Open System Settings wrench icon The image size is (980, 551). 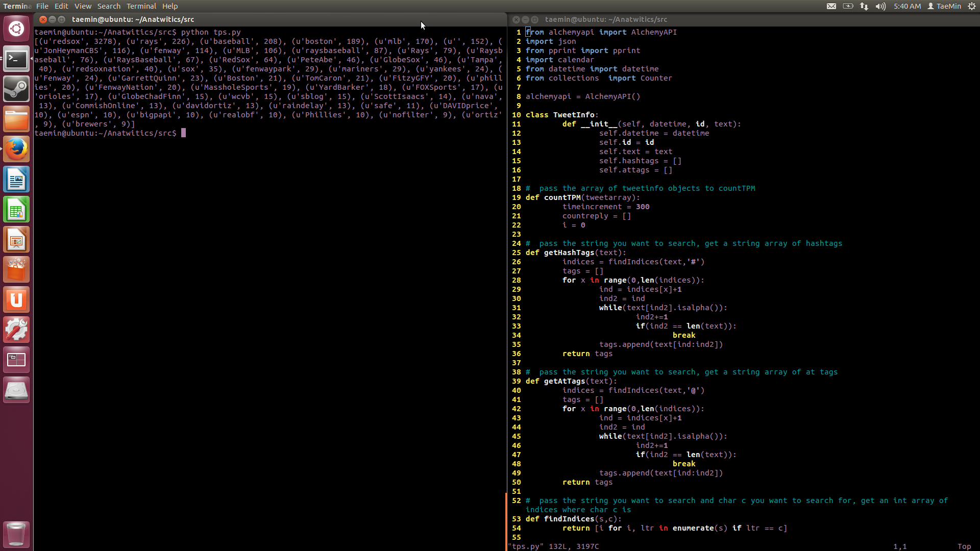tap(16, 330)
